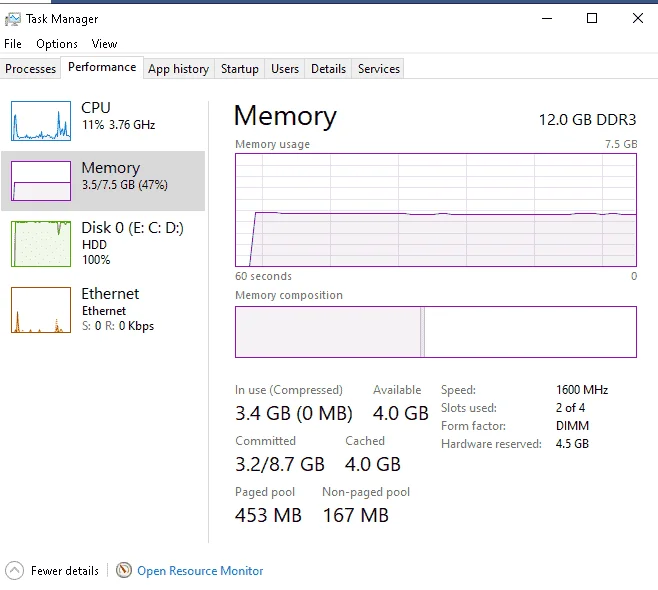Select the Ethernet throughput mini graph

coord(41,310)
